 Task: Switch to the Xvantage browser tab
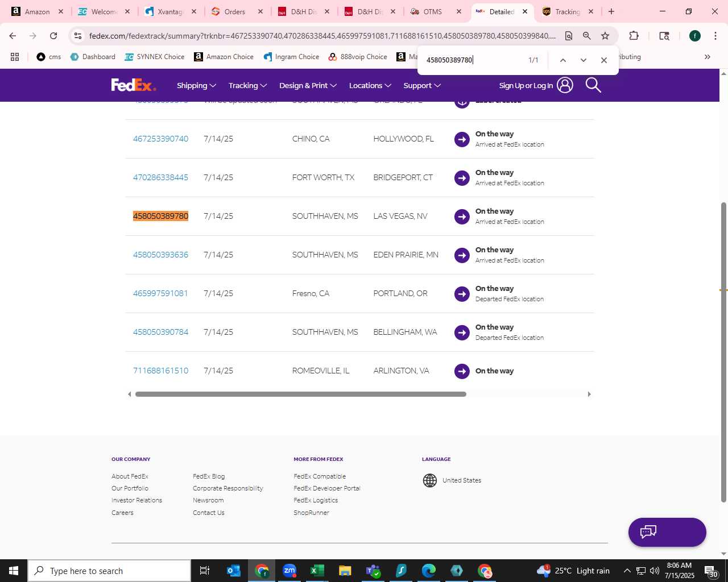click(170, 11)
